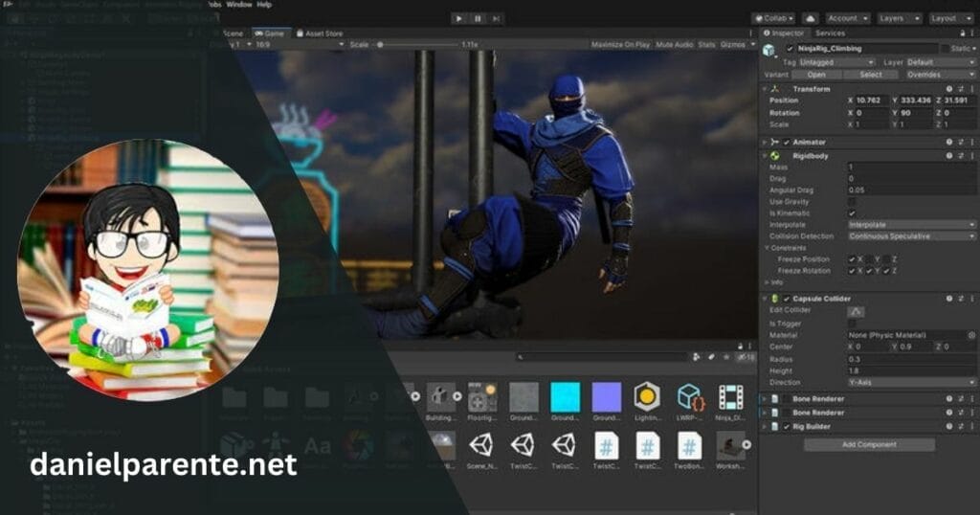Open the Layers dropdown in toolbar
This screenshot has height=515, width=980.
900,19
